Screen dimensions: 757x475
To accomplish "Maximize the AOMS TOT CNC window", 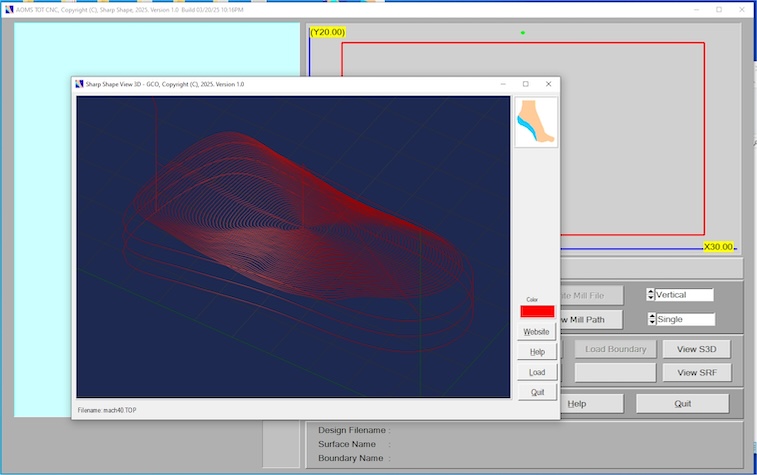I will coord(719,10).
